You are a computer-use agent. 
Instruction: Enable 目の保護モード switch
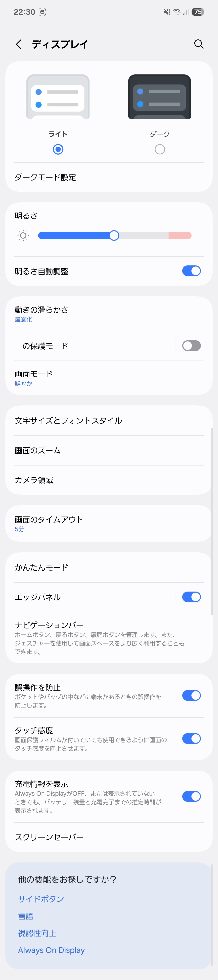[x=191, y=345]
